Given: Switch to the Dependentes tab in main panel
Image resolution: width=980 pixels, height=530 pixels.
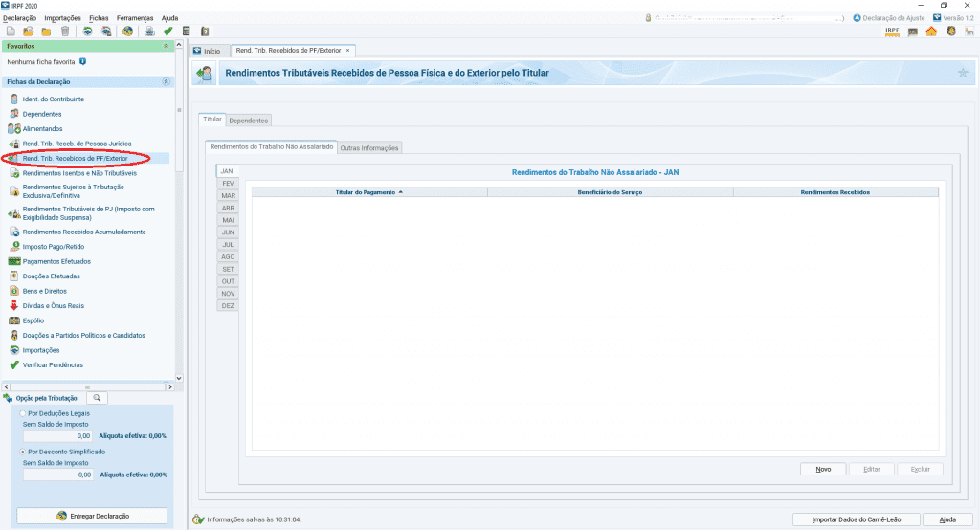Looking at the screenshot, I should click(x=248, y=121).
